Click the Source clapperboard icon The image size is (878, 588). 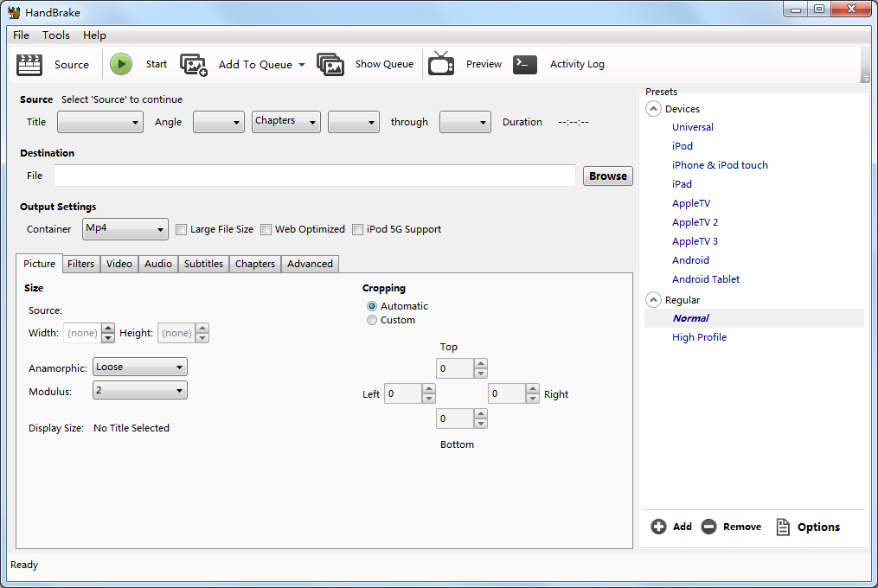pos(29,64)
